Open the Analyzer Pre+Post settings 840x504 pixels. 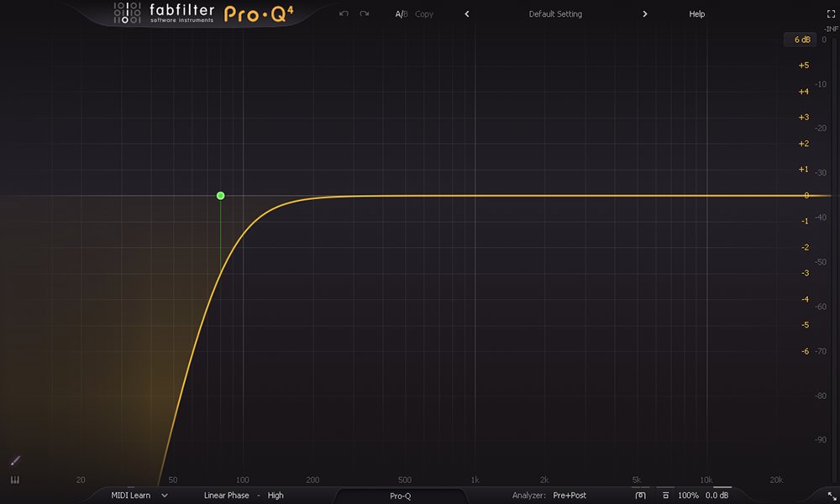(x=570, y=496)
